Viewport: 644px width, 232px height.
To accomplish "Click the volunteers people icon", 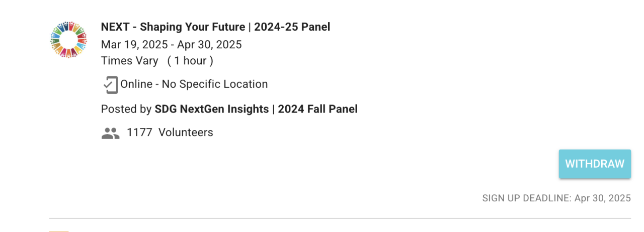I will click(x=110, y=133).
